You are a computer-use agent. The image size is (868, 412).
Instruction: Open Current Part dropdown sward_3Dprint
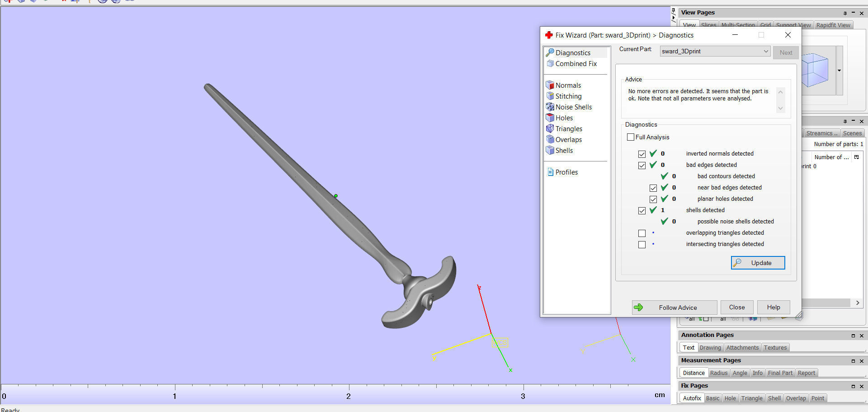click(715, 51)
